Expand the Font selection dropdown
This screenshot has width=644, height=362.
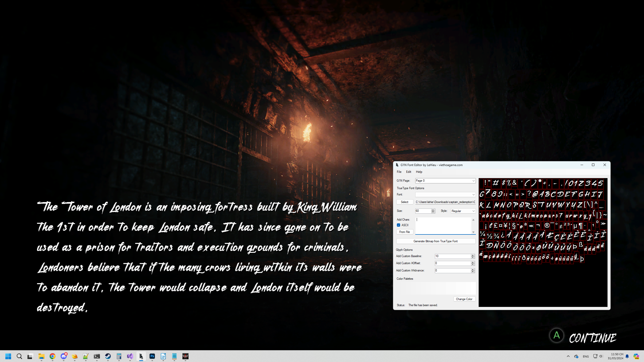point(445,194)
